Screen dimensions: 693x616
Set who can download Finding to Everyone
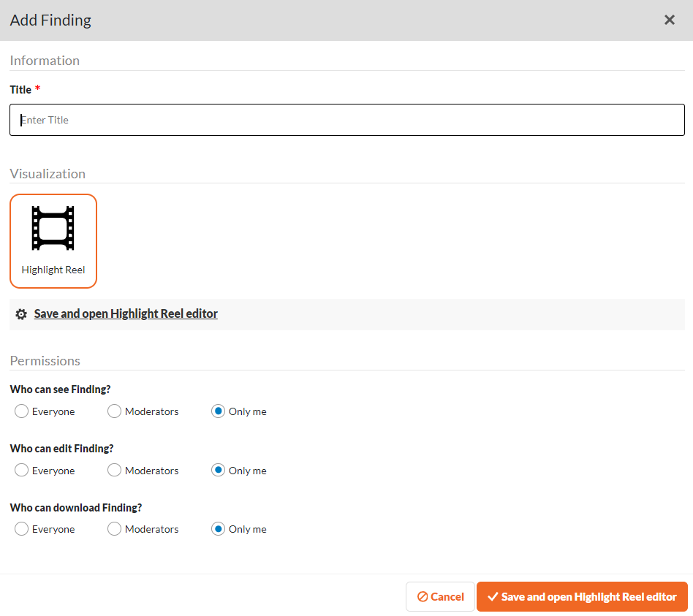(21, 528)
